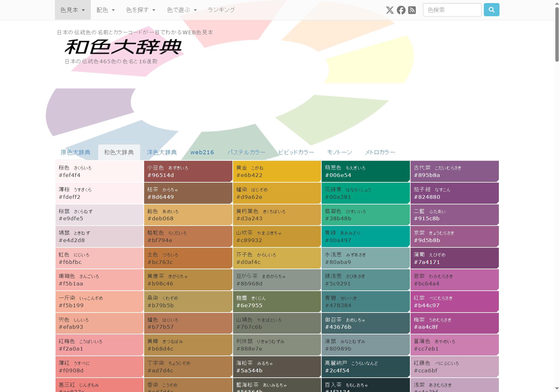Open the 鴇鼠 #e4d2d8 color
This screenshot has width=560, height=392.
click(x=99, y=237)
